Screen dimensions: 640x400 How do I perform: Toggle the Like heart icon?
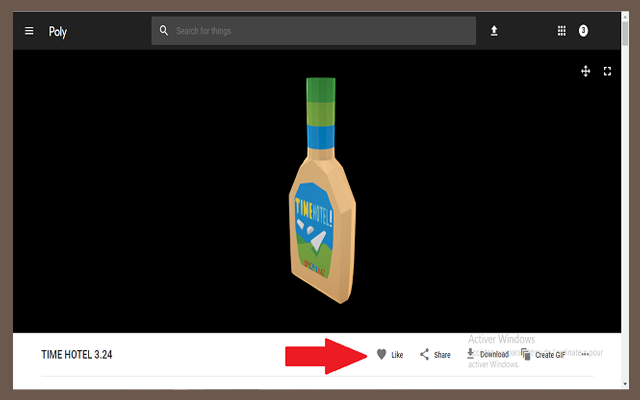tap(381, 354)
